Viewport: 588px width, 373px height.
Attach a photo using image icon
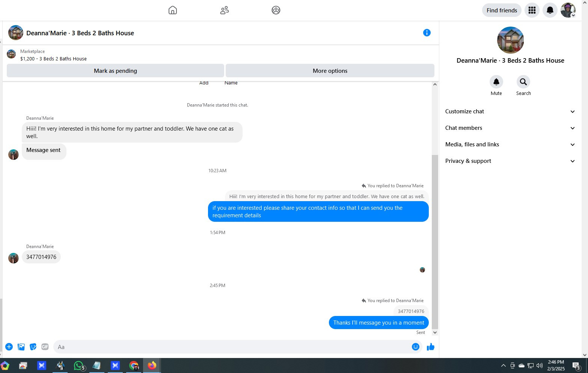click(21, 347)
